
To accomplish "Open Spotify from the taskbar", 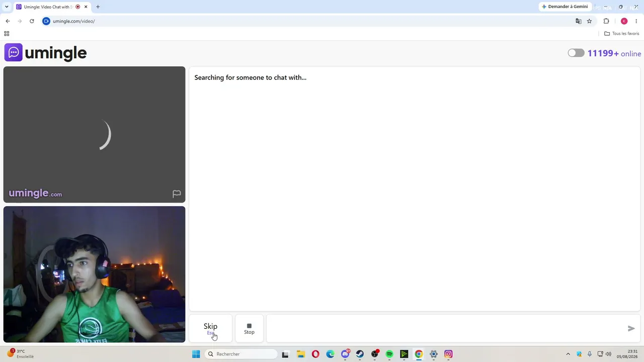I will [389, 354].
